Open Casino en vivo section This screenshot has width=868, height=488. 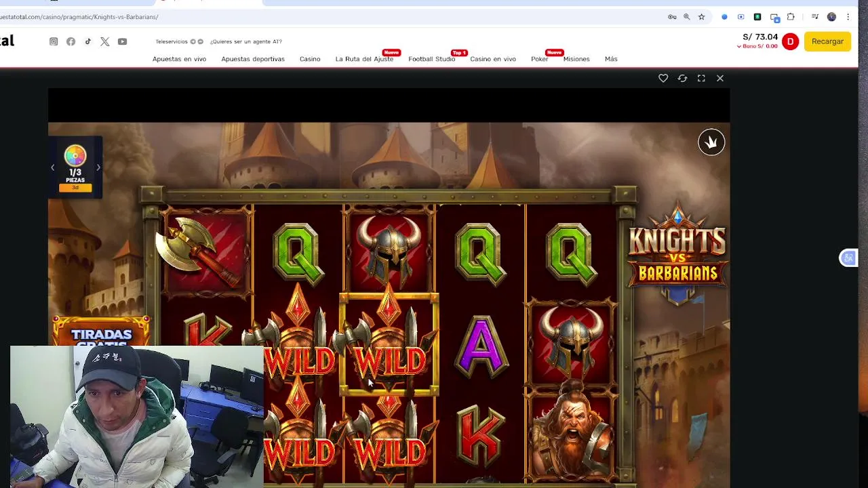click(x=493, y=59)
